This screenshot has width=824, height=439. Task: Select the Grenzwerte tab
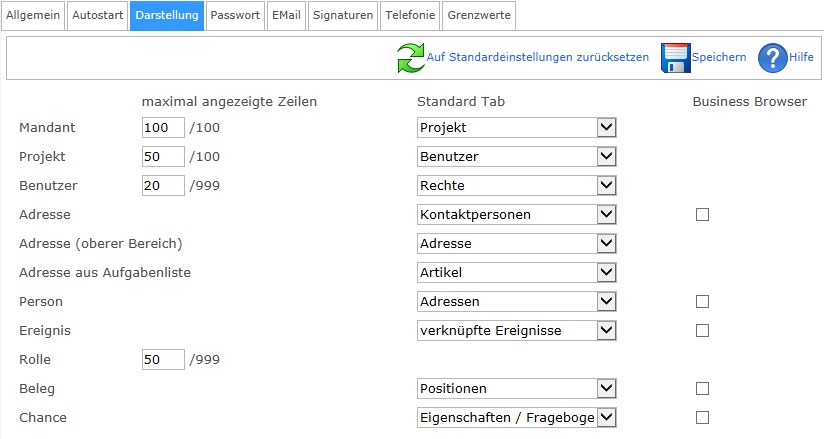[479, 16]
